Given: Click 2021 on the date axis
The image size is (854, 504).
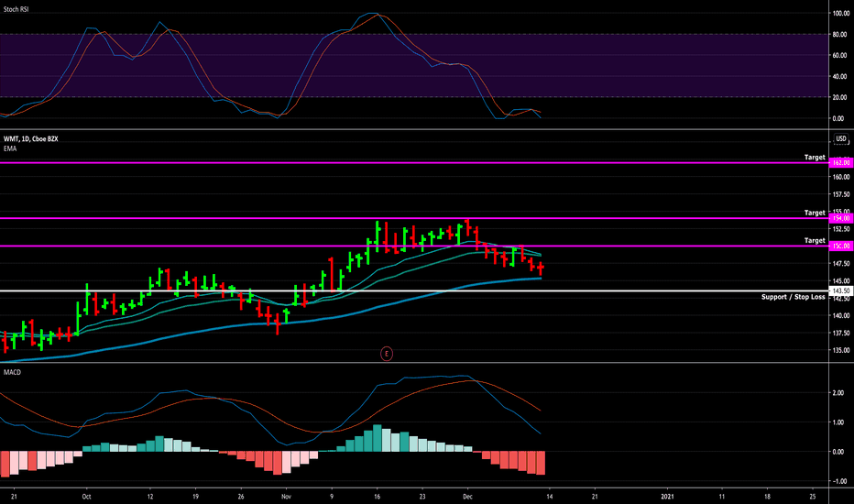Looking at the screenshot, I should pos(667,497).
